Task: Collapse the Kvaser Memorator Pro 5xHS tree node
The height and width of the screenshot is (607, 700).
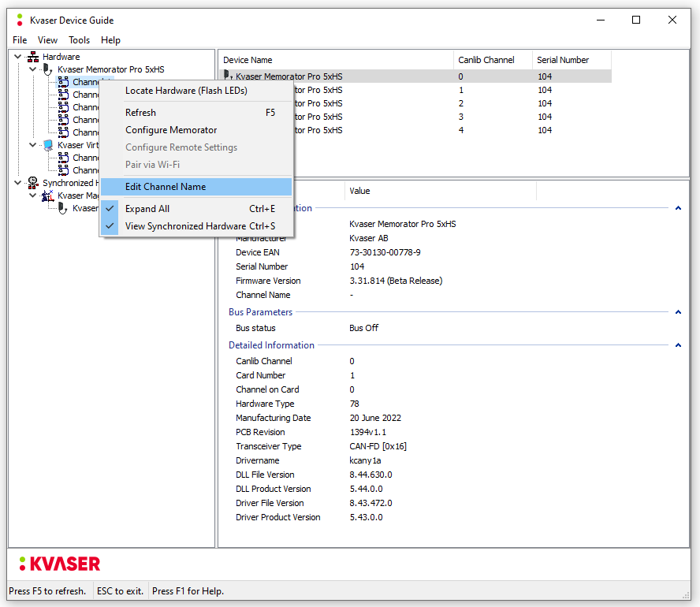Action: (x=32, y=69)
